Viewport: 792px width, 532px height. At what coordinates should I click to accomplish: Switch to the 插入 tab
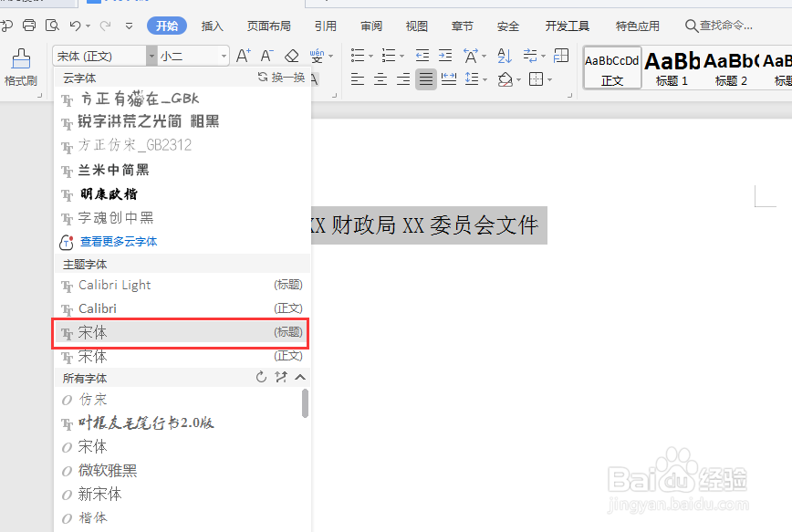coord(212,26)
